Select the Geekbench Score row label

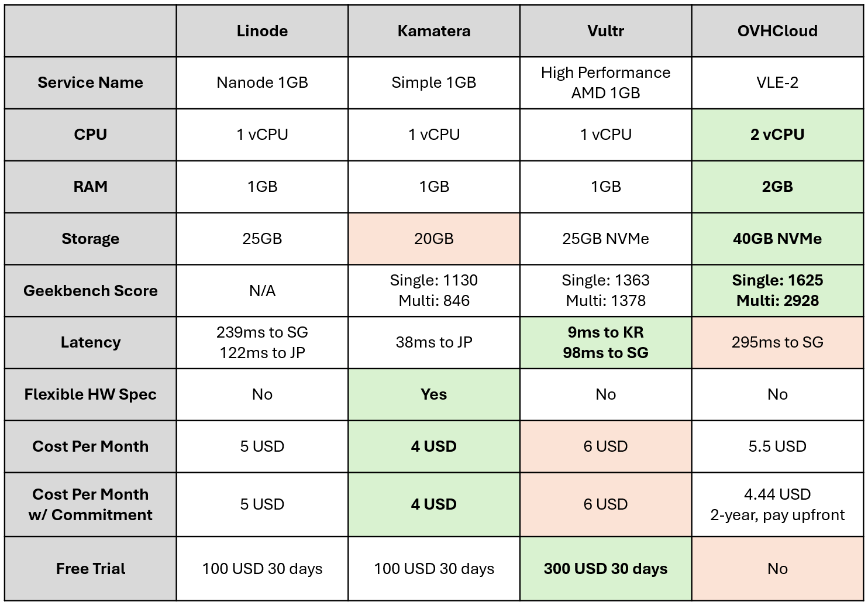pyautogui.click(x=91, y=291)
